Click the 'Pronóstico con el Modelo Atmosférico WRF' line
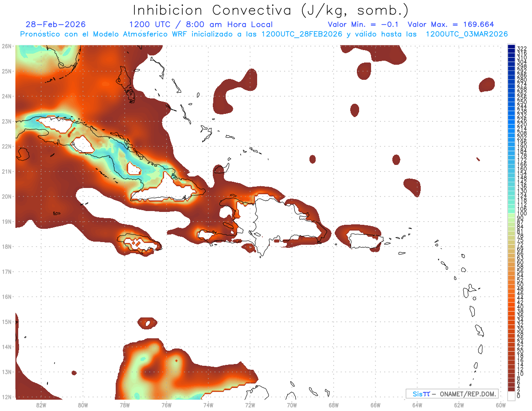532x411 pixels. pyautogui.click(x=264, y=34)
